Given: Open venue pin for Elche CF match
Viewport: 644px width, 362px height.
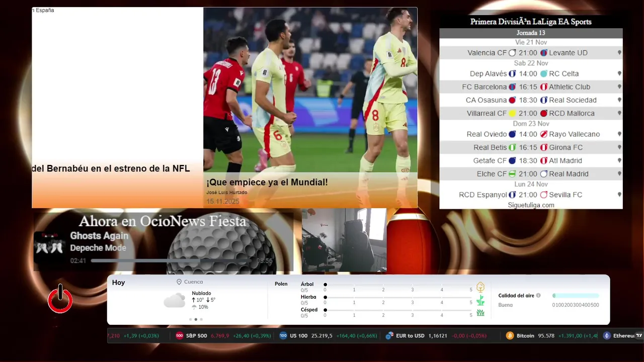Looking at the screenshot, I should [619, 174].
